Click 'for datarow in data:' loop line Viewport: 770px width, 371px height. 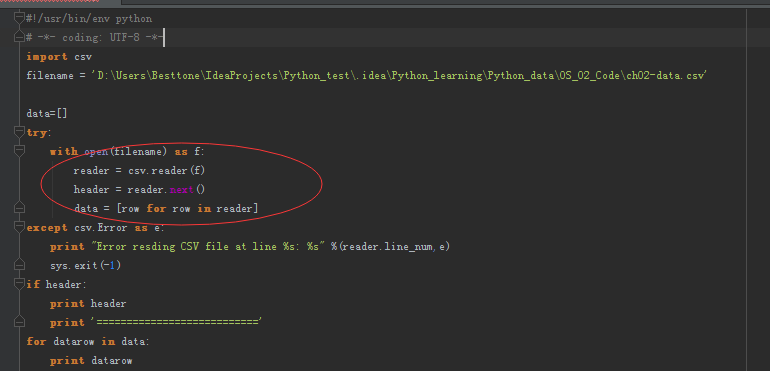88,342
